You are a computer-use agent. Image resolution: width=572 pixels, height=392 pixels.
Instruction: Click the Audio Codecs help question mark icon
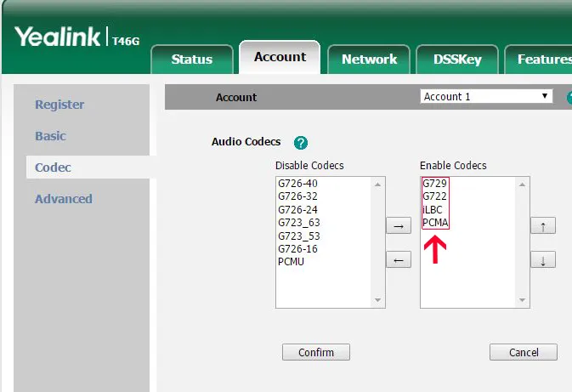(x=300, y=143)
